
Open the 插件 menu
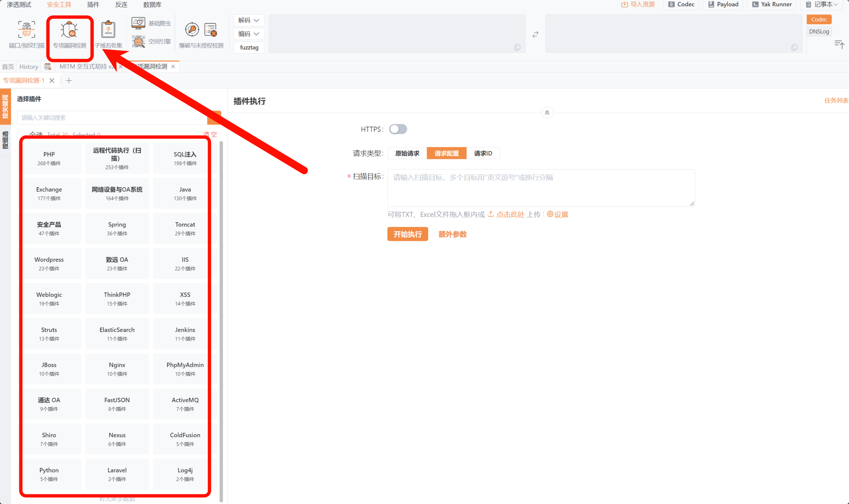tap(93, 5)
